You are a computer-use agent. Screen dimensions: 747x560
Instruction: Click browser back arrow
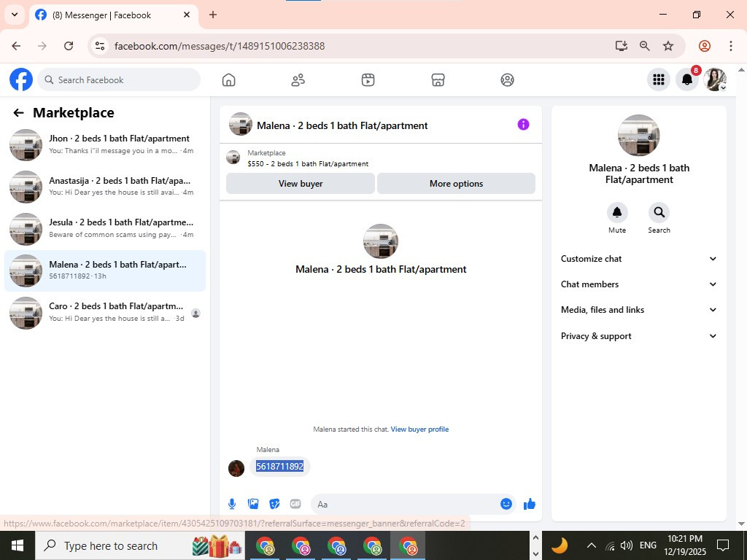point(16,46)
